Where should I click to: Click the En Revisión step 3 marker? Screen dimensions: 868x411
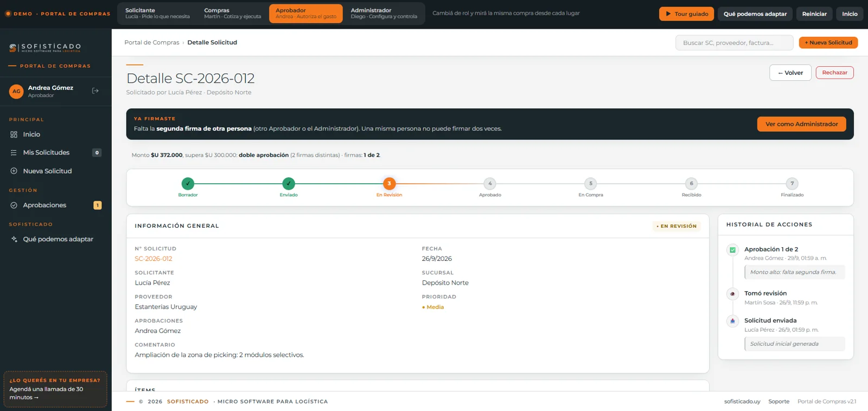(389, 184)
